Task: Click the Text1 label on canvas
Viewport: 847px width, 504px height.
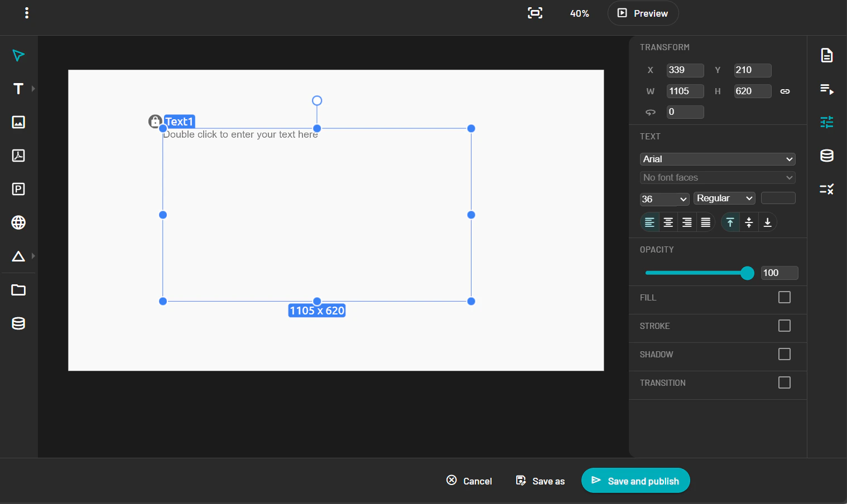Action: click(179, 122)
